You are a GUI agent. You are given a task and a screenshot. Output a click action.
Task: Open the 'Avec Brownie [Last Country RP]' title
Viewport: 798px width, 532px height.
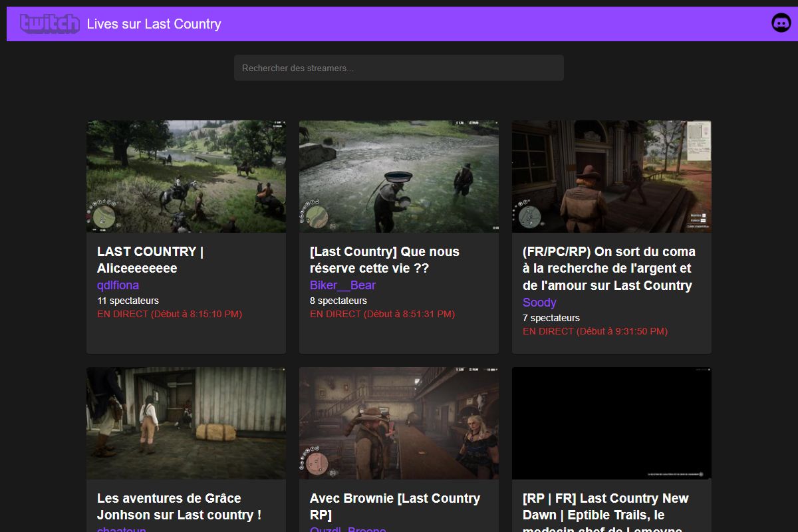click(395, 506)
